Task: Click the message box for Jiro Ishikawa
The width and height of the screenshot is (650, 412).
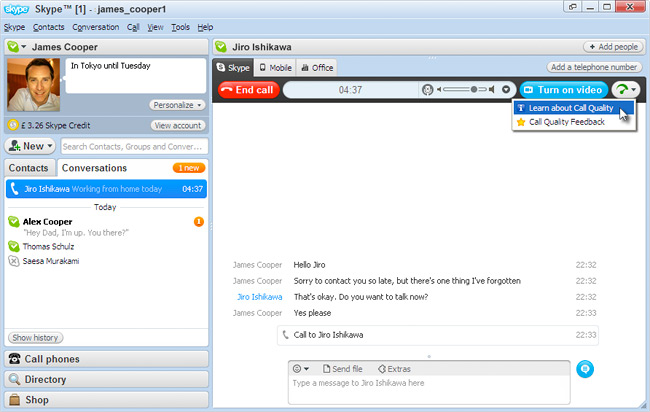Action: point(429,390)
